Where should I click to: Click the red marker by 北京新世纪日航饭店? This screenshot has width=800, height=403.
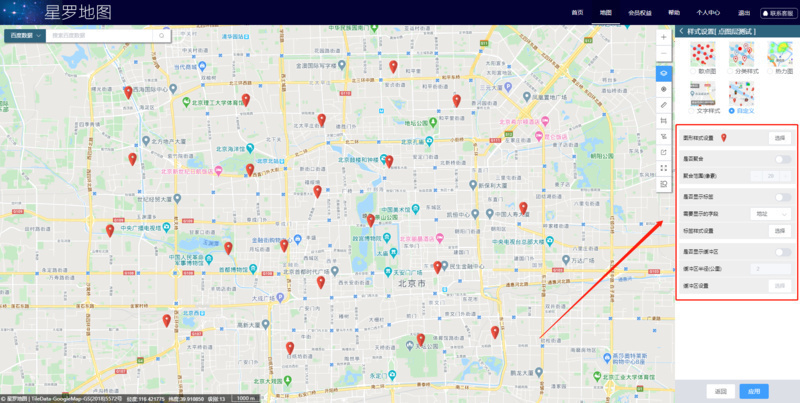[249, 170]
